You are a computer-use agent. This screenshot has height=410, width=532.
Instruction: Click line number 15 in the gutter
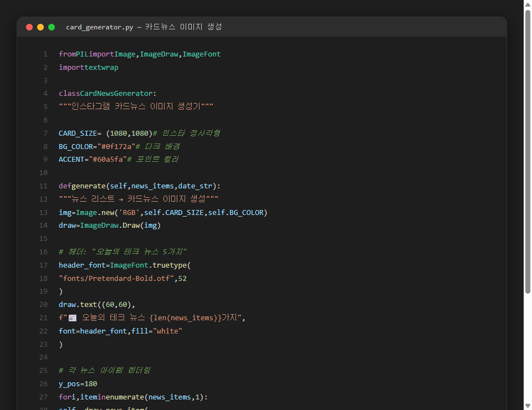(43, 239)
